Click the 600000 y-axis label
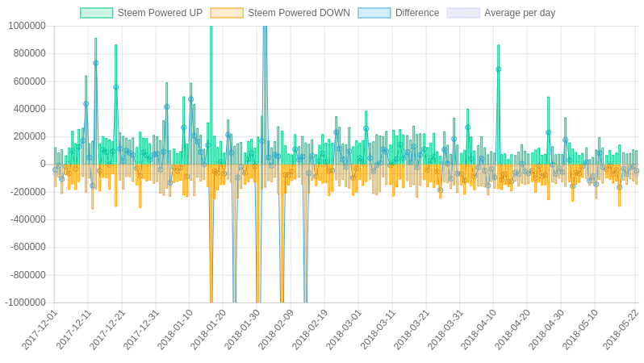The image size is (644, 363). coord(29,81)
